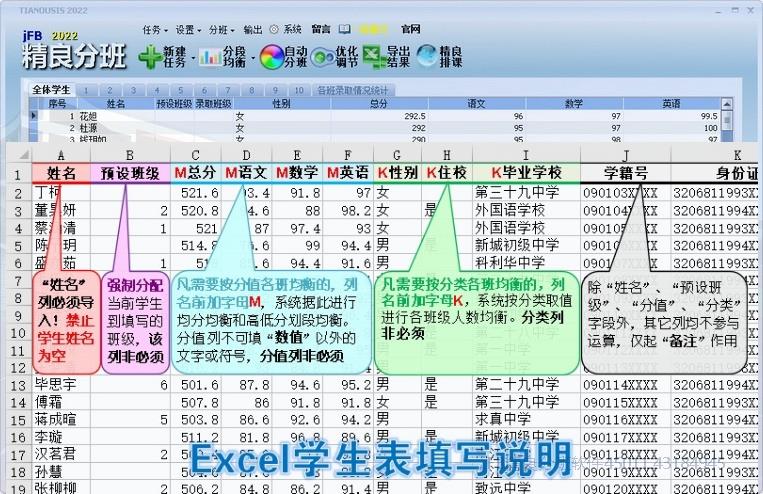Screen dimensions: 763x494
Task: Click the 性别 column header in the grid
Action: click(x=282, y=104)
